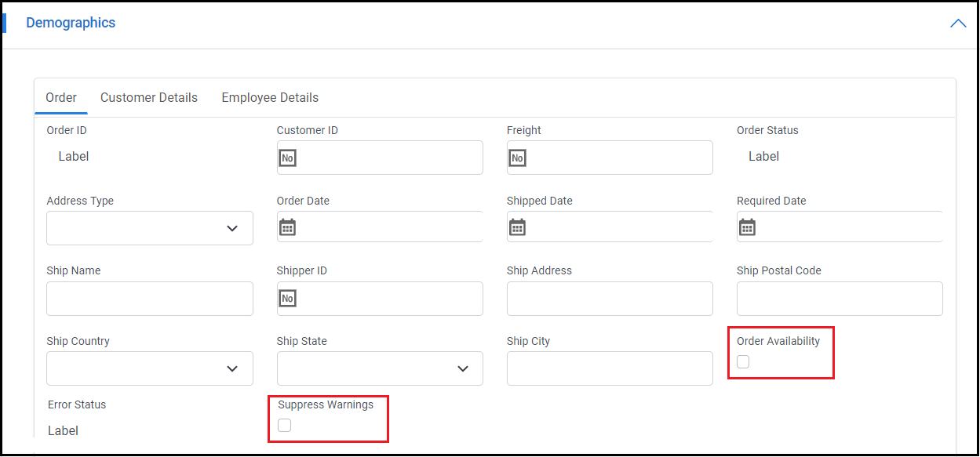Collapse the Demographics section chevron
This screenshot has height=457, width=980.
(x=957, y=24)
